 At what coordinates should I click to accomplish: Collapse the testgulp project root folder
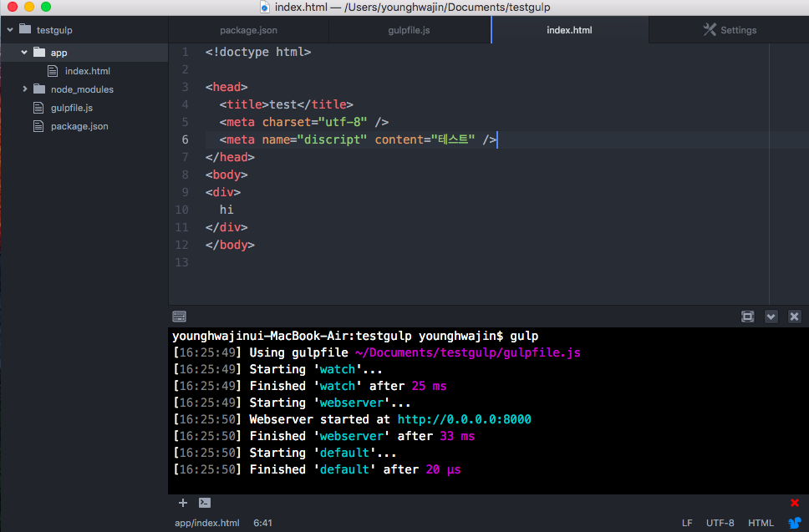(10, 30)
